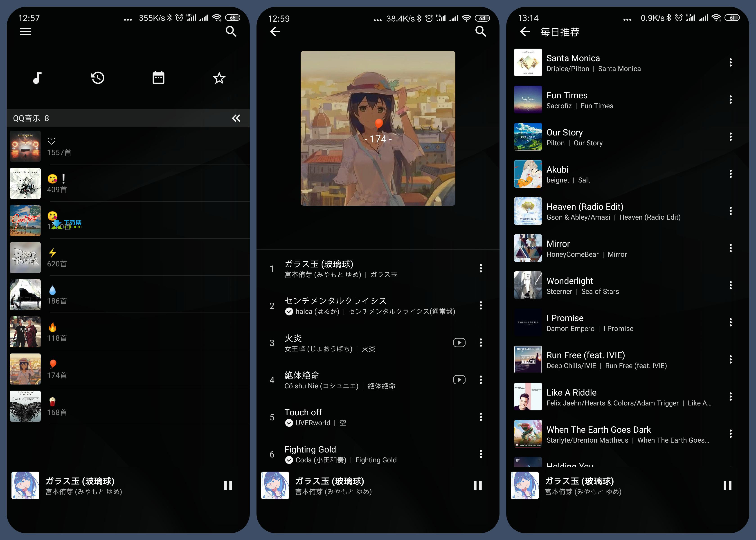
Task: Play Wonderlight by Steerner
Action: click(628, 285)
